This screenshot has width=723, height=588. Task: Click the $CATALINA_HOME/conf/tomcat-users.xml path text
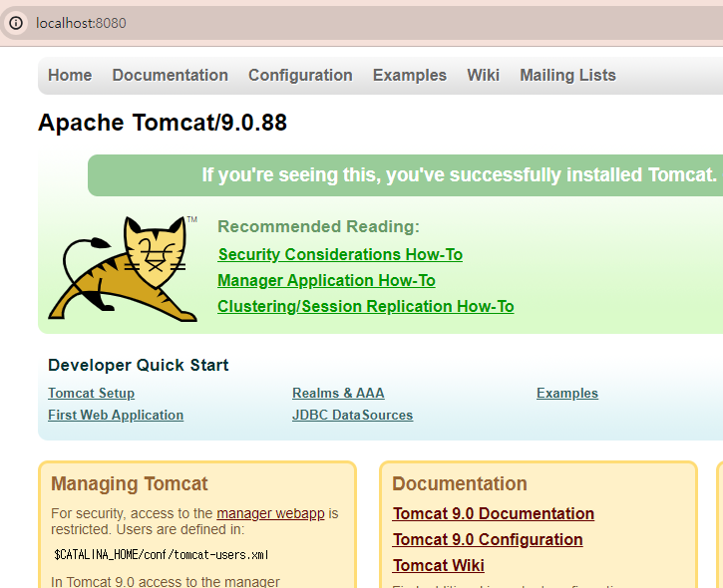(162, 555)
